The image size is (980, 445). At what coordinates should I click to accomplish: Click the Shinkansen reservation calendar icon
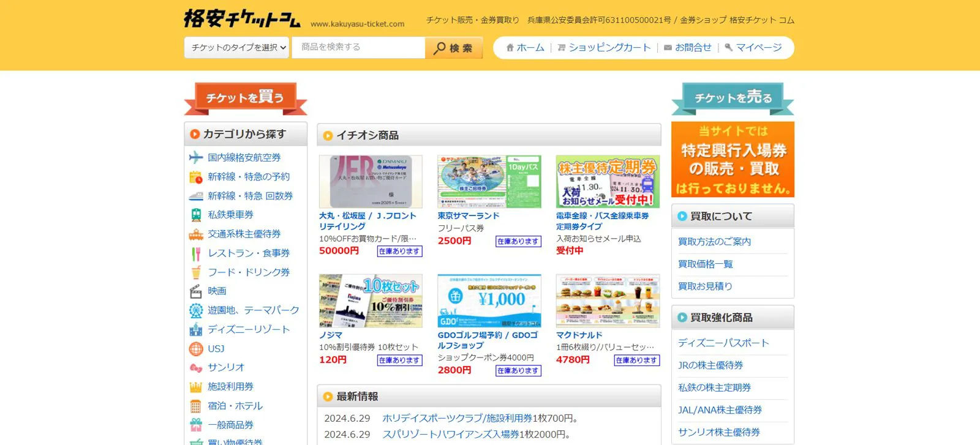195,177
